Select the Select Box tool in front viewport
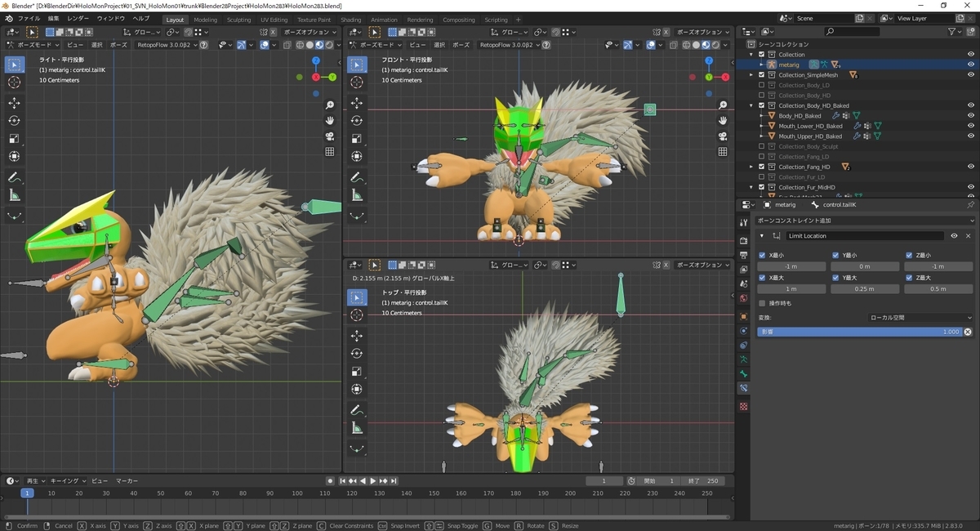This screenshot has height=531, width=980. (x=357, y=65)
